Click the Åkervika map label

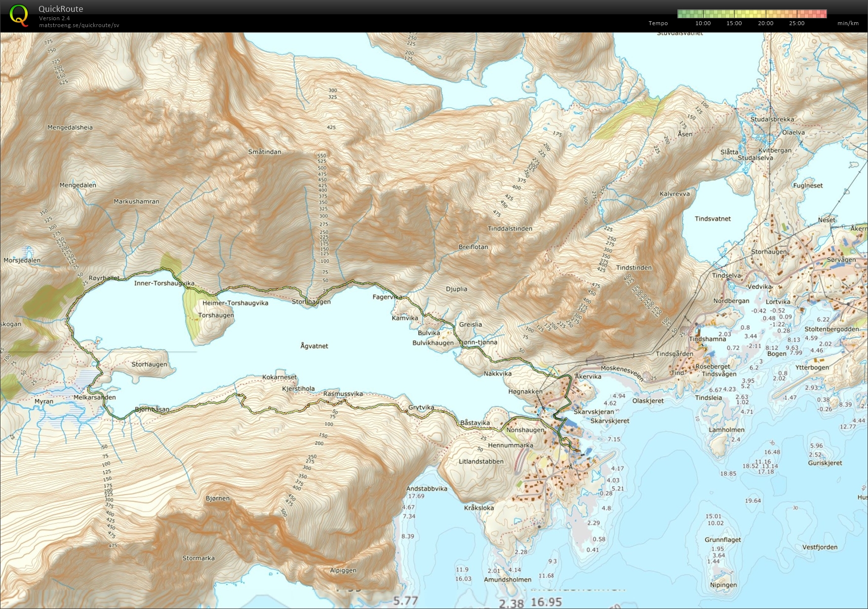click(x=588, y=376)
